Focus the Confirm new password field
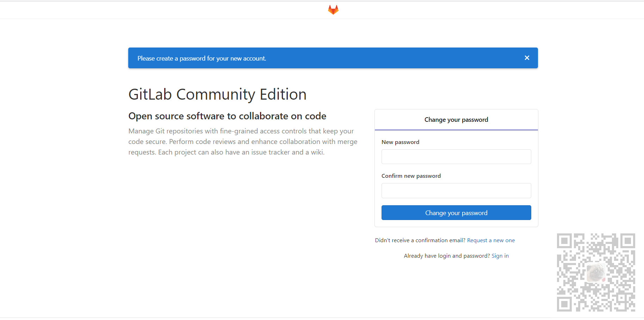The height and width of the screenshot is (320, 644). click(x=456, y=190)
